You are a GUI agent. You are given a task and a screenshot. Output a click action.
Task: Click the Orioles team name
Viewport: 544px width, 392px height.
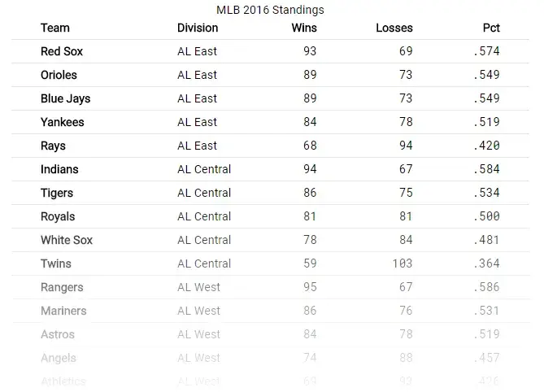pos(59,75)
